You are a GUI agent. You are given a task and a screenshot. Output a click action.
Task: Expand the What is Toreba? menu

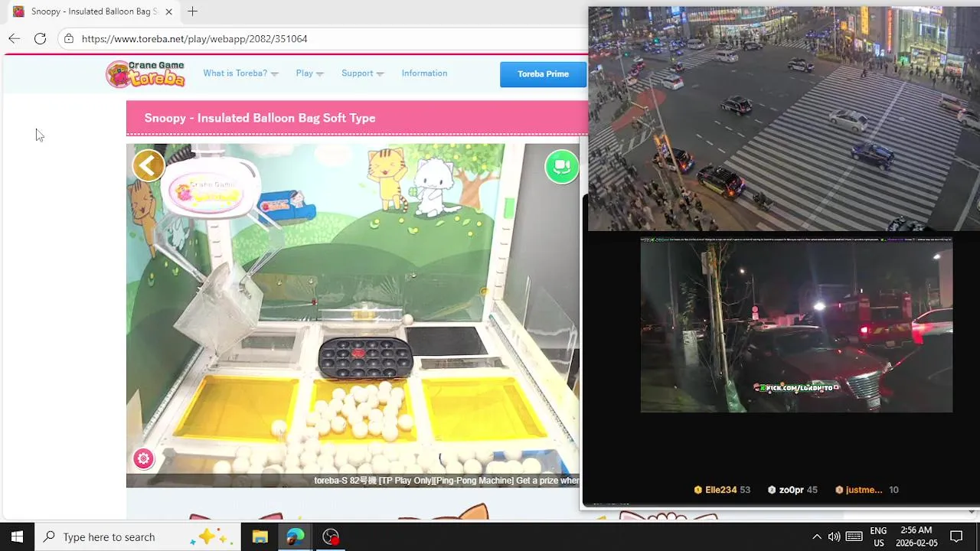[x=240, y=73]
